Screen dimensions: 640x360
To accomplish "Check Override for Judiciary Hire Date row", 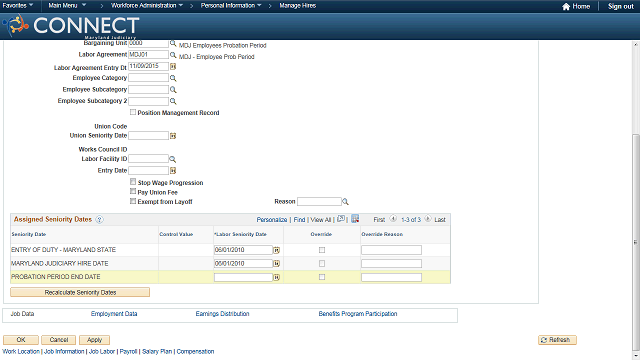I will 322,264.
